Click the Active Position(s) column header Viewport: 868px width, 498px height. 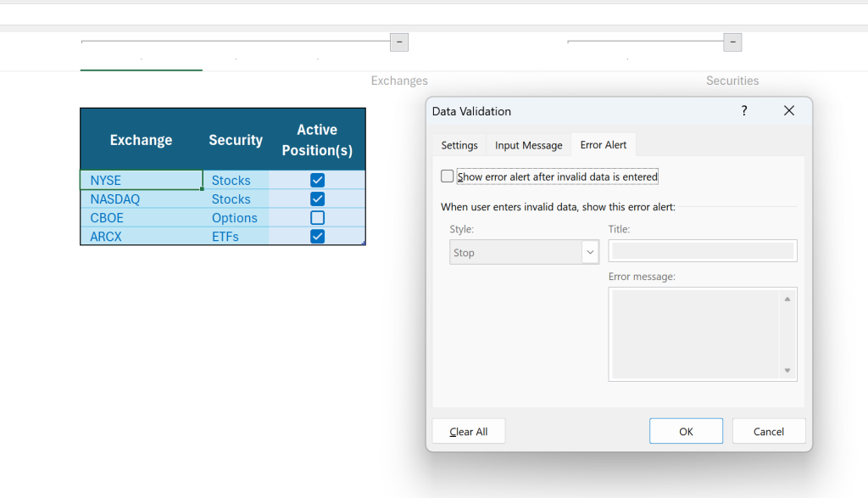(317, 140)
